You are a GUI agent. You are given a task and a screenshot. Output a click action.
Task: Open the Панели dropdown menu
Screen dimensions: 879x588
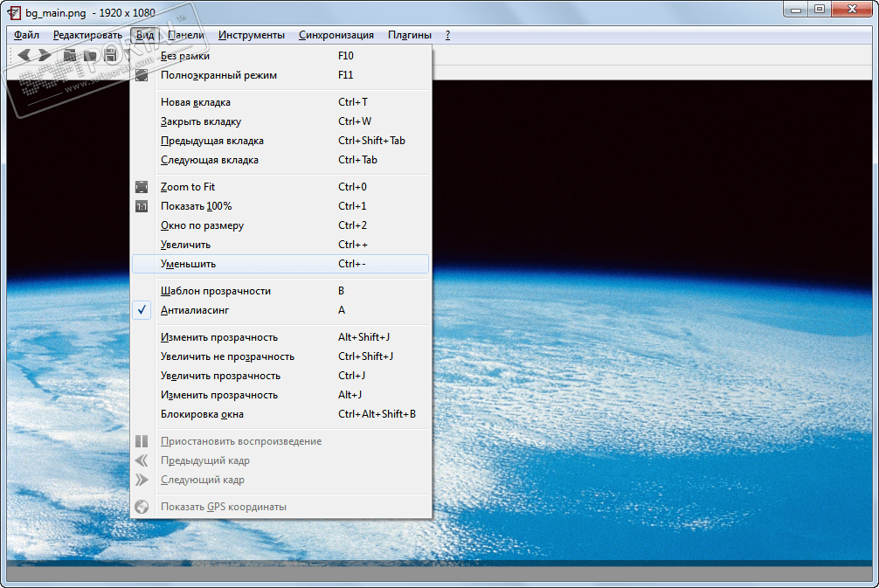tap(185, 35)
